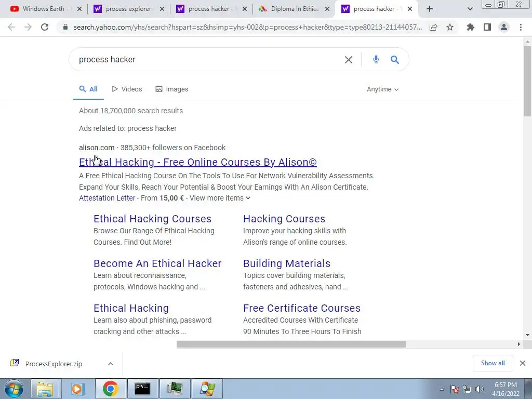Open the magnifier Windows taskbar icon
The width and height of the screenshot is (532, 399).
pos(207,389)
